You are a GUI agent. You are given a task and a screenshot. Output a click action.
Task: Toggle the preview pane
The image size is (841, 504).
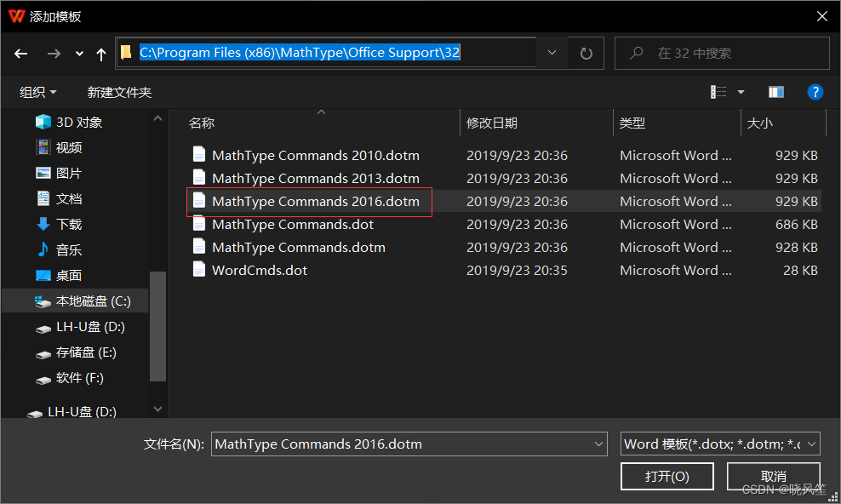pyautogui.click(x=776, y=92)
